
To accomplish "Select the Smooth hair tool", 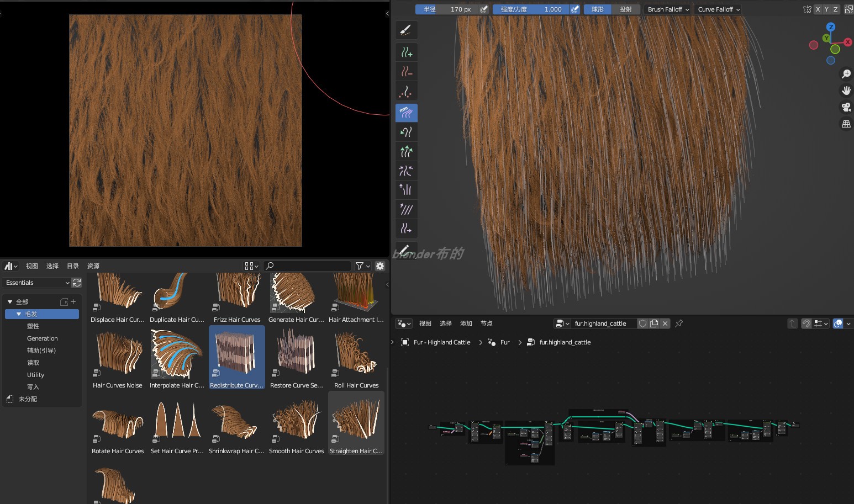I will (406, 209).
